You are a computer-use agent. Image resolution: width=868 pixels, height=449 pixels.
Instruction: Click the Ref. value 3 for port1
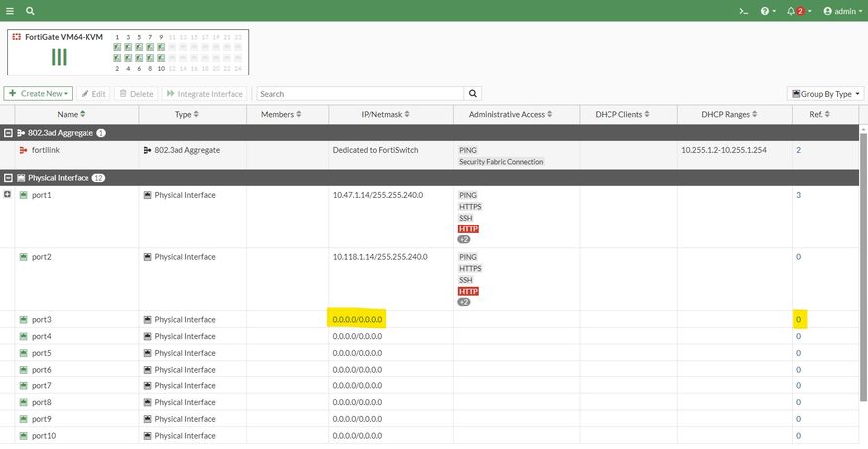(798, 195)
